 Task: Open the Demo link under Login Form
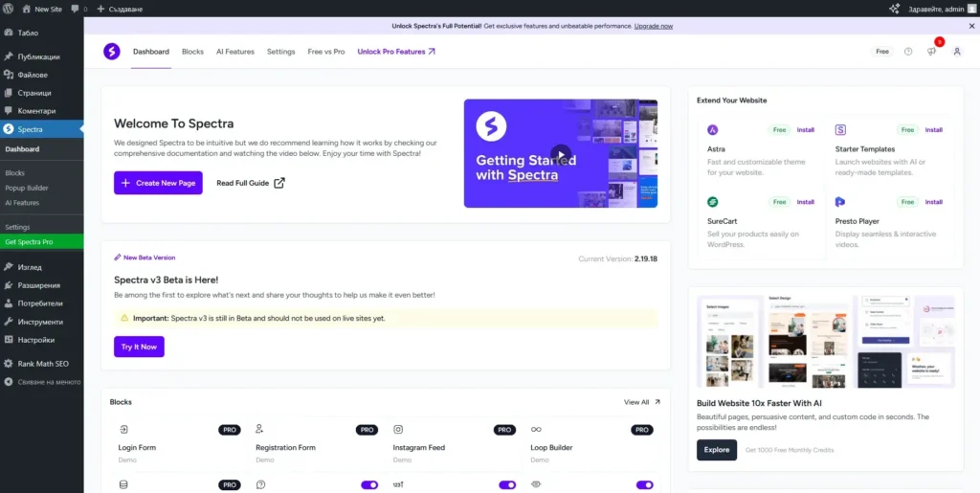(x=127, y=459)
